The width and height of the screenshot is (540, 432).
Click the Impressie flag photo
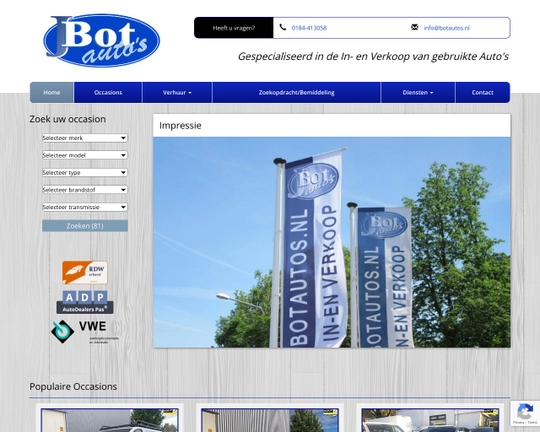(332, 242)
